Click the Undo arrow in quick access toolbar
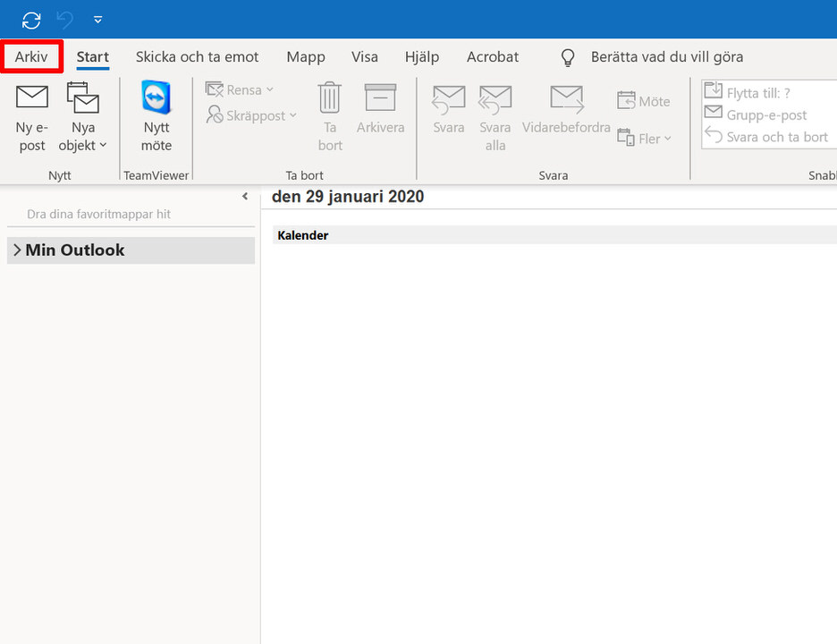The width and height of the screenshot is (837, 644). coord(65,21)
